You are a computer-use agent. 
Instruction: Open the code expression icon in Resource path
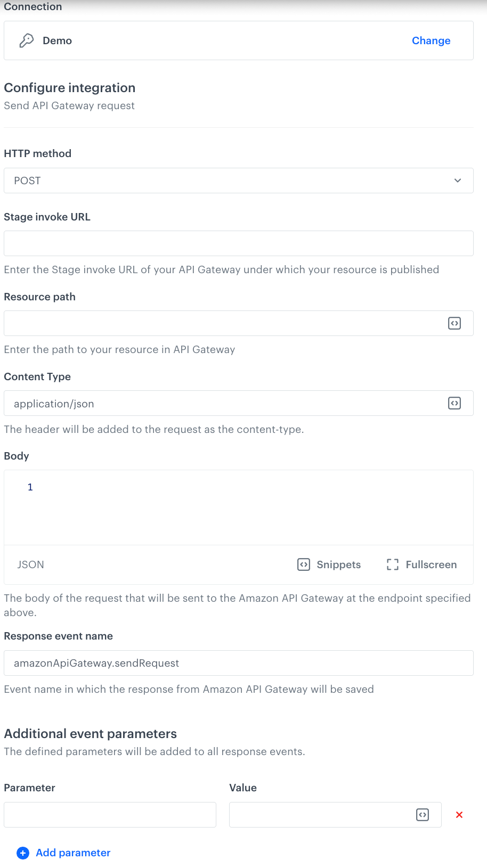pos(454,323)
